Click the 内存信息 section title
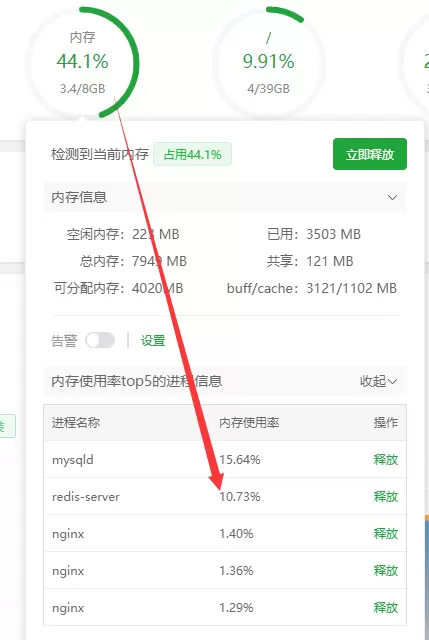Viewport: 429px width, 640px height. [x=79, y=198]
